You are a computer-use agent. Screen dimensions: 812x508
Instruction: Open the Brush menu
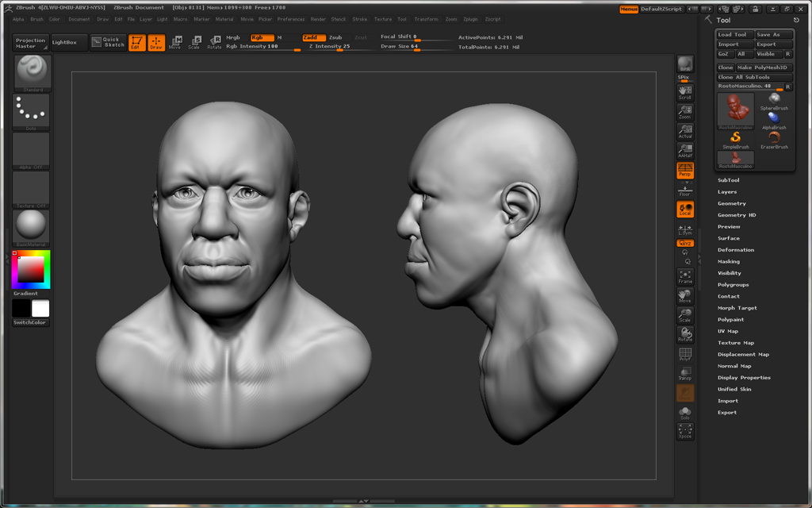[x=36, y=19]
